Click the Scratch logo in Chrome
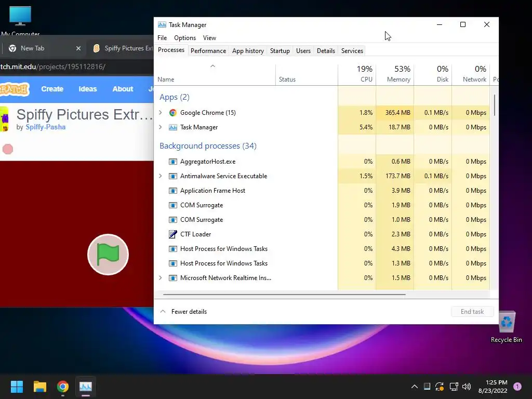The image size is (532, 399). click(14, 89)
